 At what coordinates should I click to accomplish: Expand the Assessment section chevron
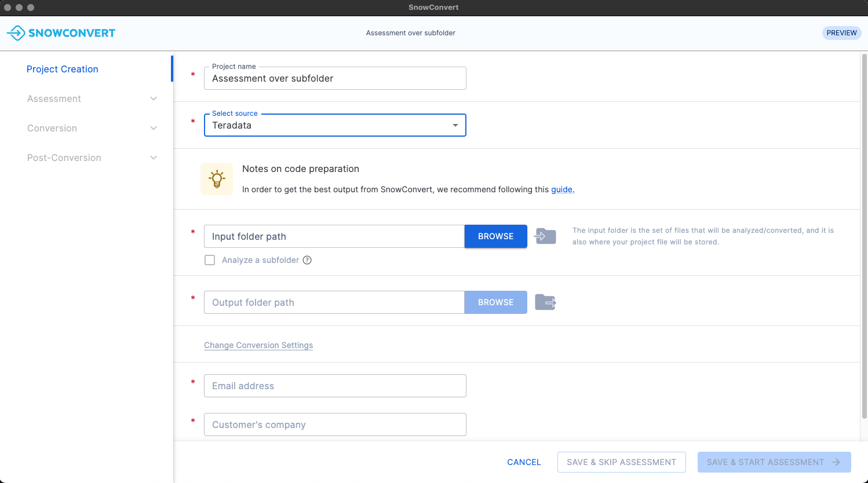click(154, 98)
